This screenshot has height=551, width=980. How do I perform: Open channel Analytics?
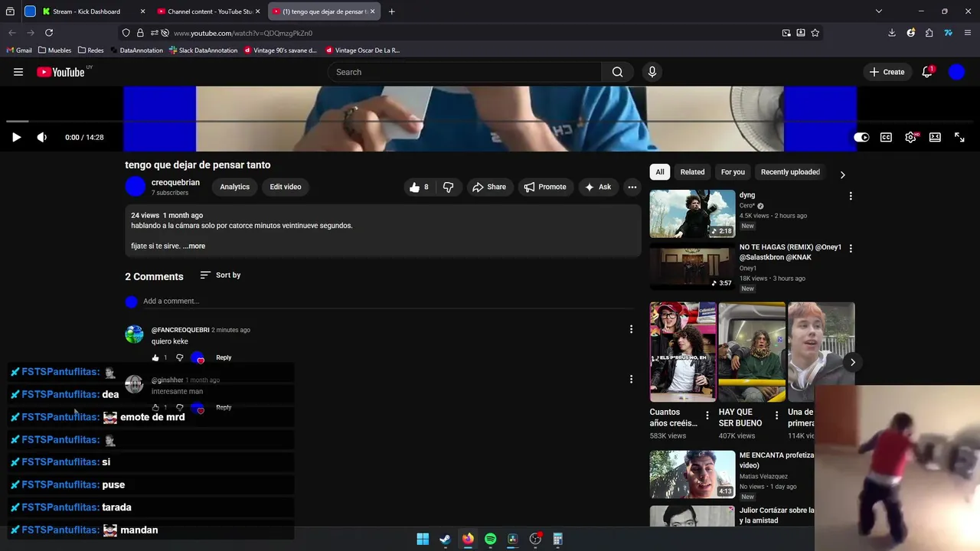pos(235,187)
